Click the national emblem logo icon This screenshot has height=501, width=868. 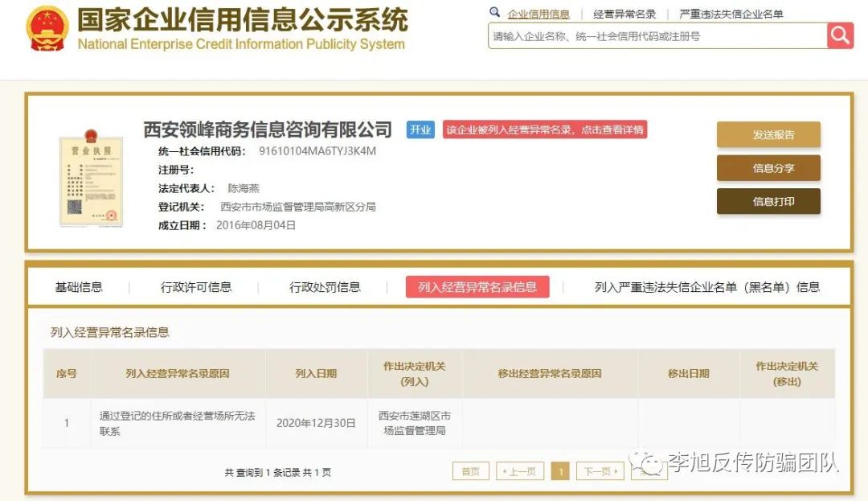click(47, 30)
